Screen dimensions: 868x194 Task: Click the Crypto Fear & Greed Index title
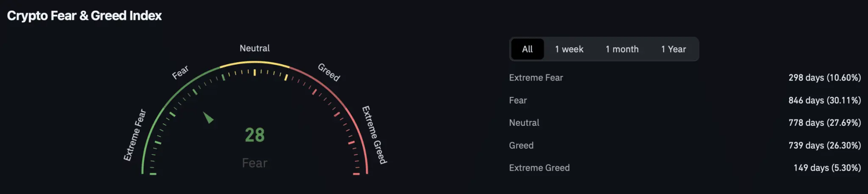[x=84, y=16]
